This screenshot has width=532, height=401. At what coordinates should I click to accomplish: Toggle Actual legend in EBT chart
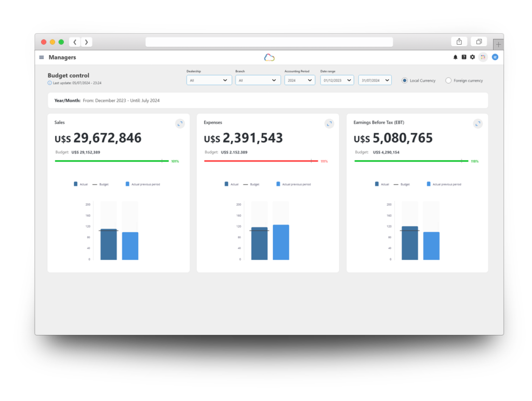click(382, 184)
